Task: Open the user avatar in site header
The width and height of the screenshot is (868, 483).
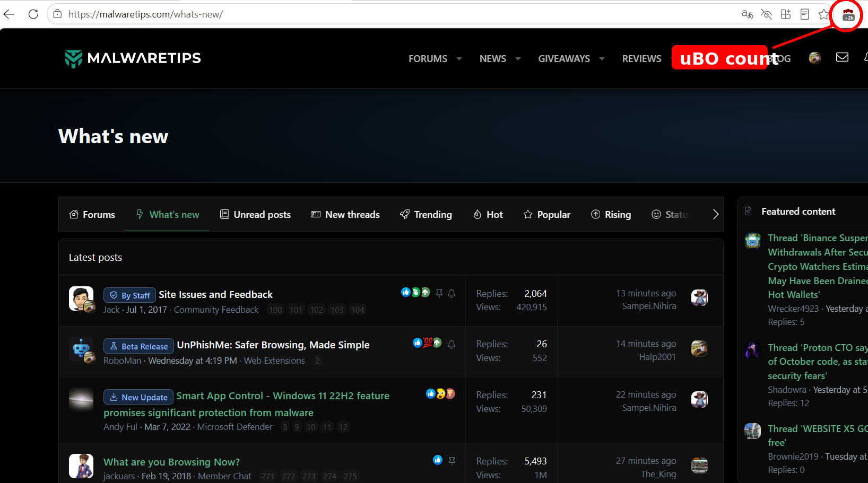Action: 815,58
